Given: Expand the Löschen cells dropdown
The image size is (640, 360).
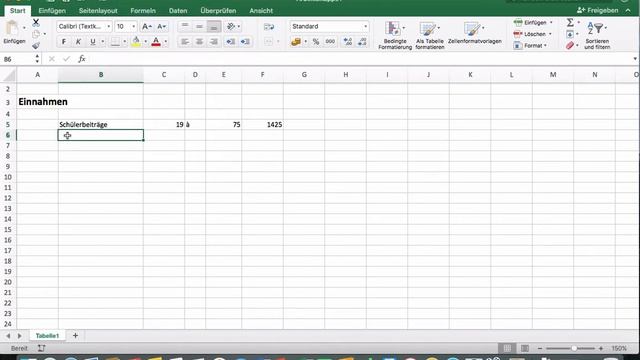Looking at the screenshot, I should pos(550,34).
